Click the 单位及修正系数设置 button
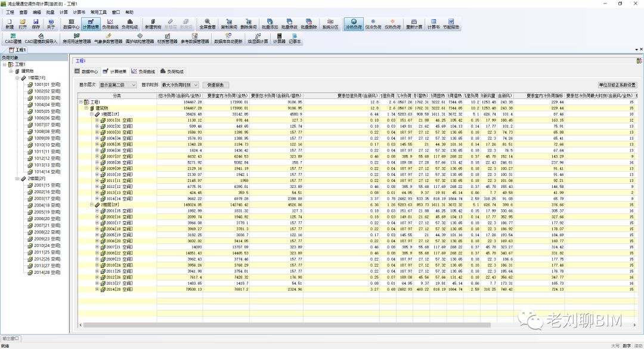Viewport: 644px width, 349px height. point(617,85)
